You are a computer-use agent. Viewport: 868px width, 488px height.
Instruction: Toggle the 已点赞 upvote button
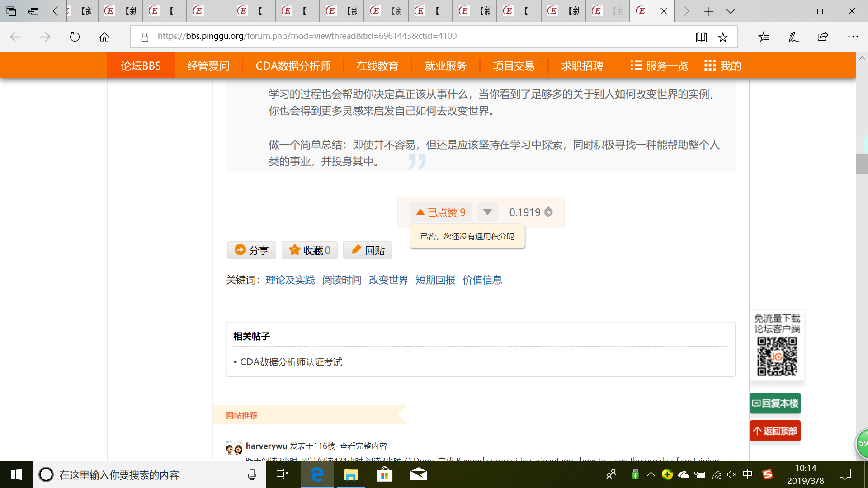[x=441, y=212]
